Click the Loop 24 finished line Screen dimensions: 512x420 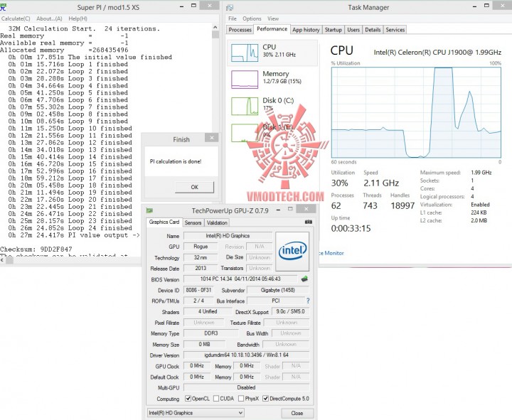tap(70, 228)
